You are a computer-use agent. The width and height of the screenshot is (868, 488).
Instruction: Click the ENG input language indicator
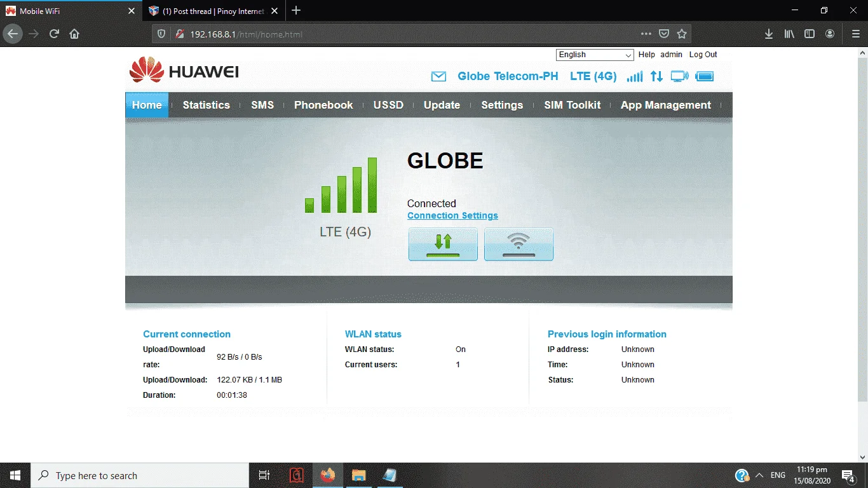pyautogui.click(x=778, y=475)
